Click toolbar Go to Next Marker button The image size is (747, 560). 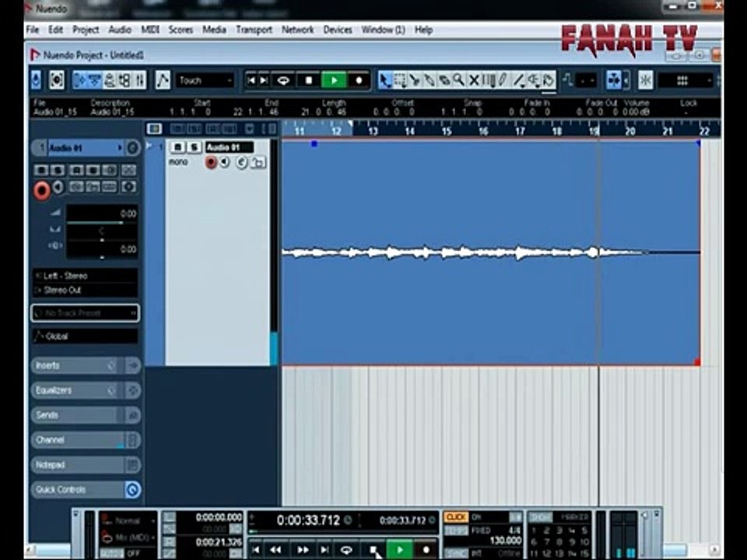(x=264, y=80)
